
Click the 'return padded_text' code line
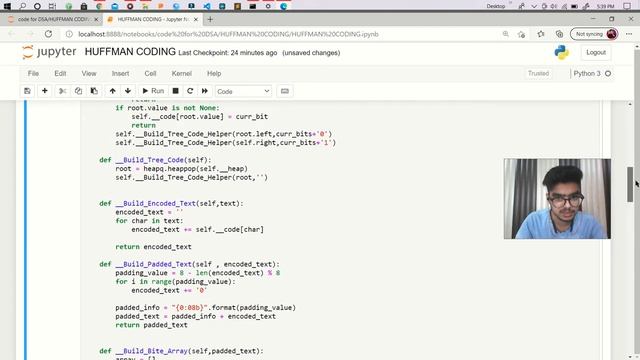[x=151, y=325]
